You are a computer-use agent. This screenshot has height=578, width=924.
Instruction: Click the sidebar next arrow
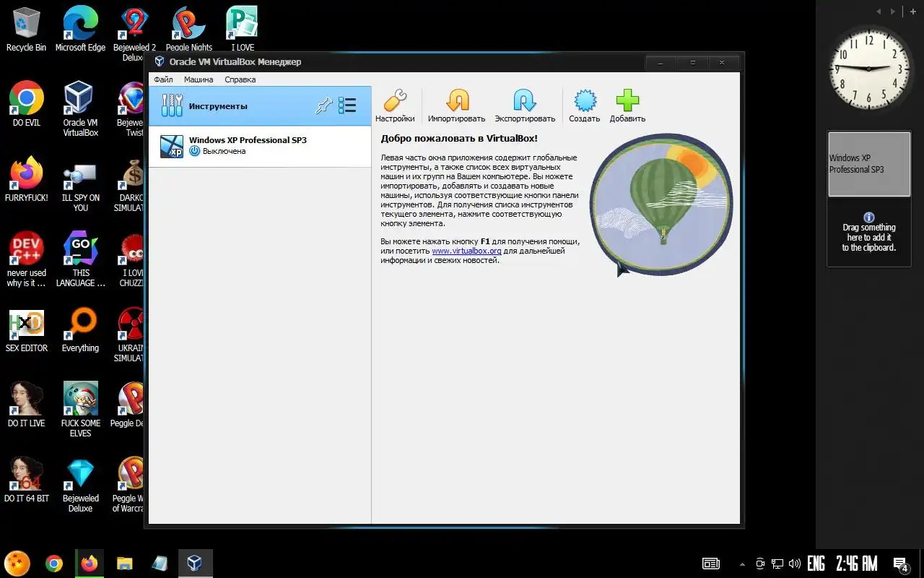click(893, 11)
